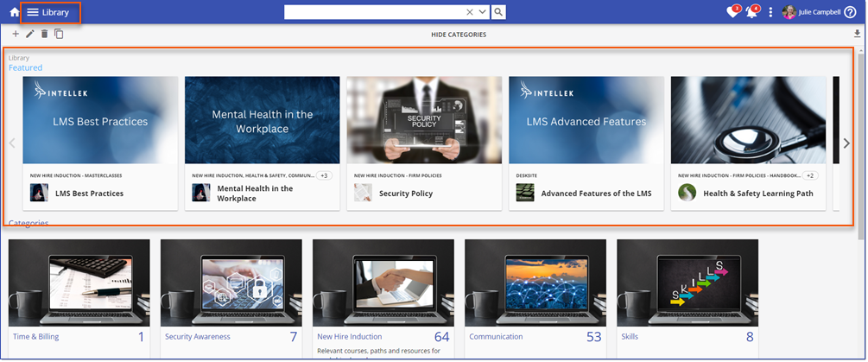Open the bell notifications icon
Viewport: 868px width, 362px height.
[751, 12]
